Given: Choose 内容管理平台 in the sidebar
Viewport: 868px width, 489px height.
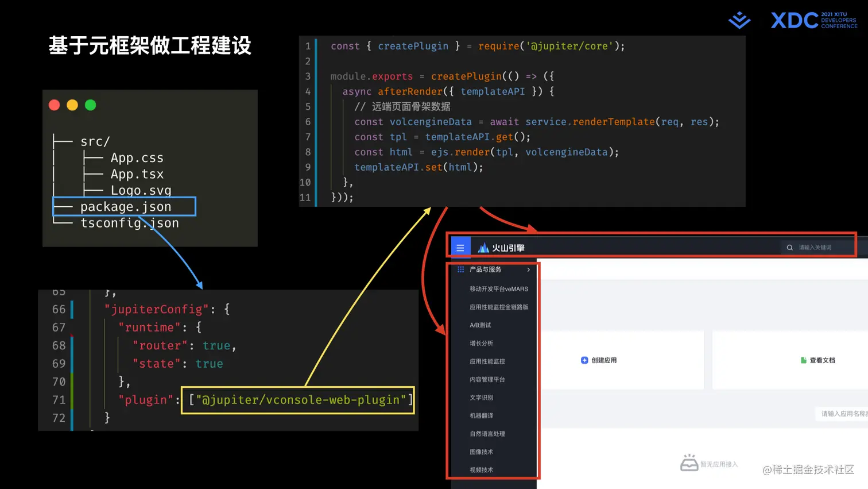Looking at the screenshot, I should [487, 380].
